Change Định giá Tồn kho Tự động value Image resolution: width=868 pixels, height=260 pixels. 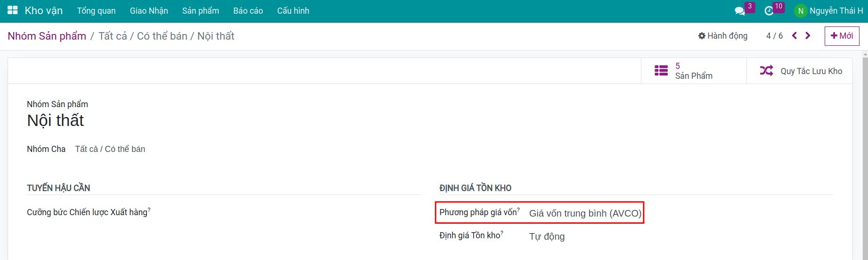point(547,236)
